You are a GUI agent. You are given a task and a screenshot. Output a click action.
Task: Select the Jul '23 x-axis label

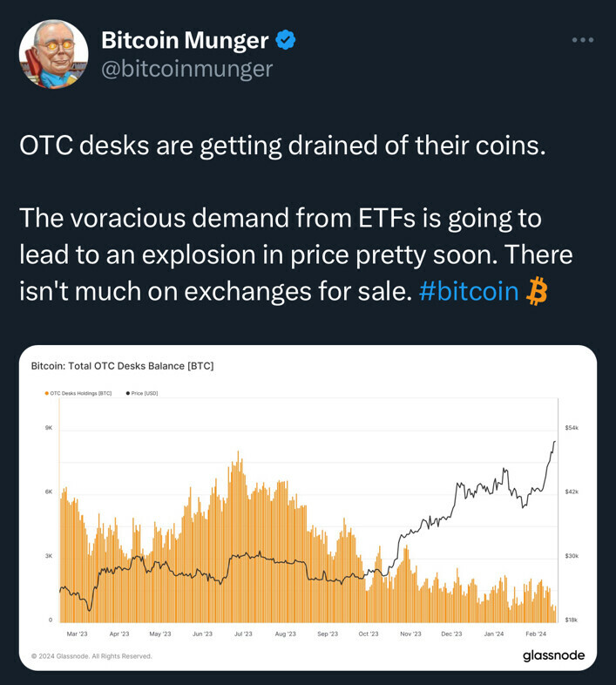click(242, 634)
